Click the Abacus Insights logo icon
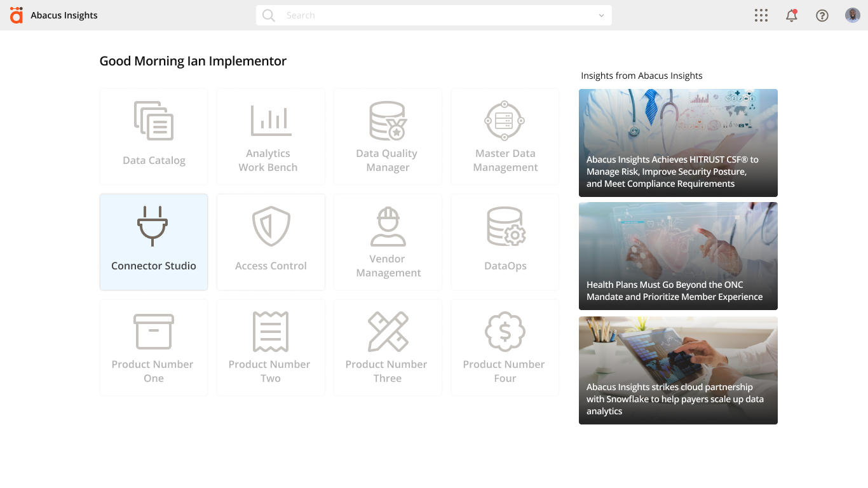Image resolution: width=868 pixels, height=488 pixels. [x=17, y=15]
